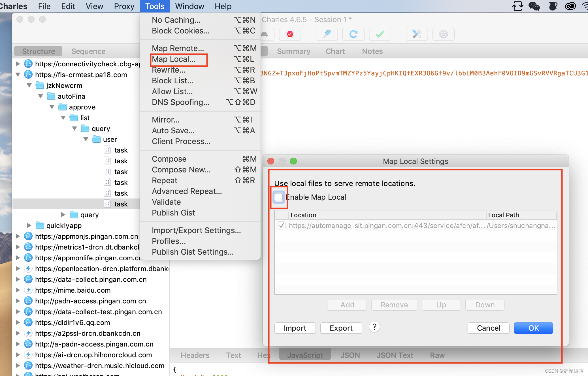Open the Headers response tab

pyautogui.click(x=195, y=355)
